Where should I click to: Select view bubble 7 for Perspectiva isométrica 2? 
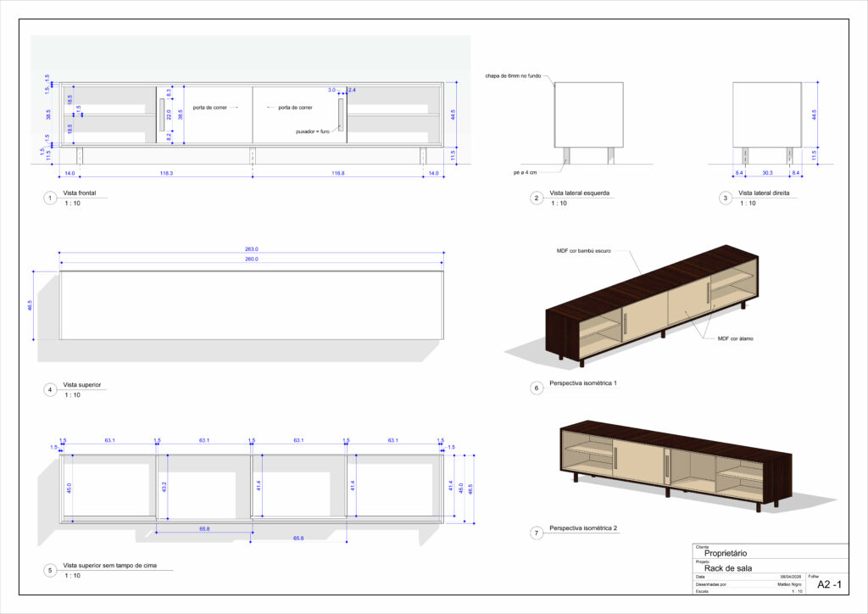536,533
